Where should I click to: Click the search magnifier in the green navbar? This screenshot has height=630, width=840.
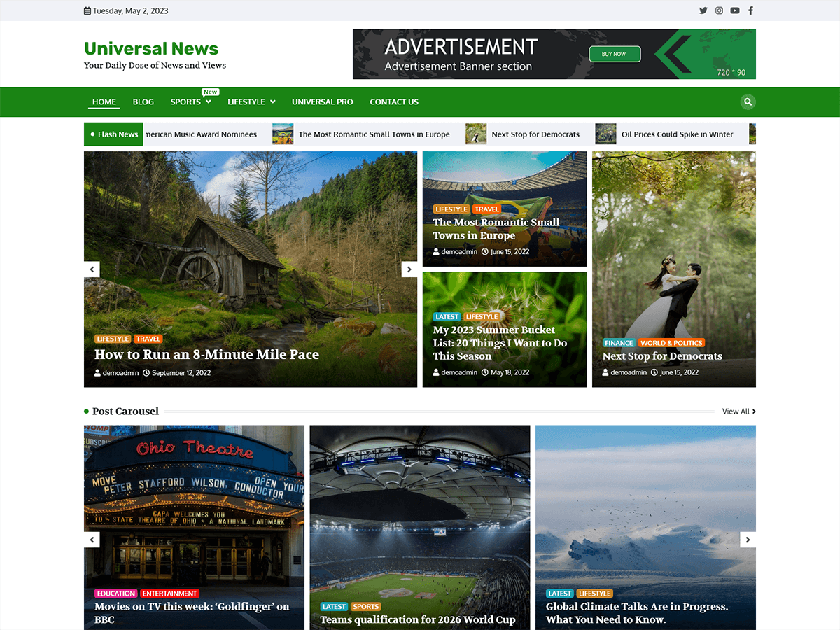click(748, 101)
